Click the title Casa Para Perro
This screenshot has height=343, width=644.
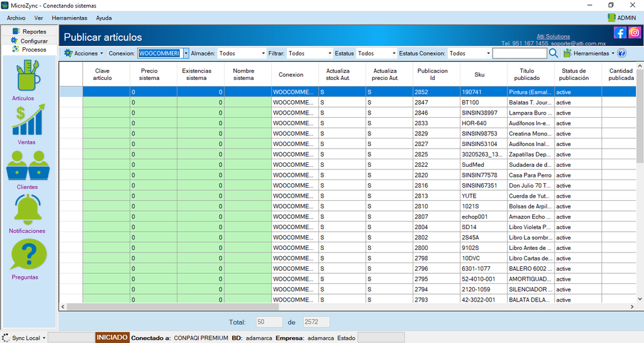click(x=531, y=175)
